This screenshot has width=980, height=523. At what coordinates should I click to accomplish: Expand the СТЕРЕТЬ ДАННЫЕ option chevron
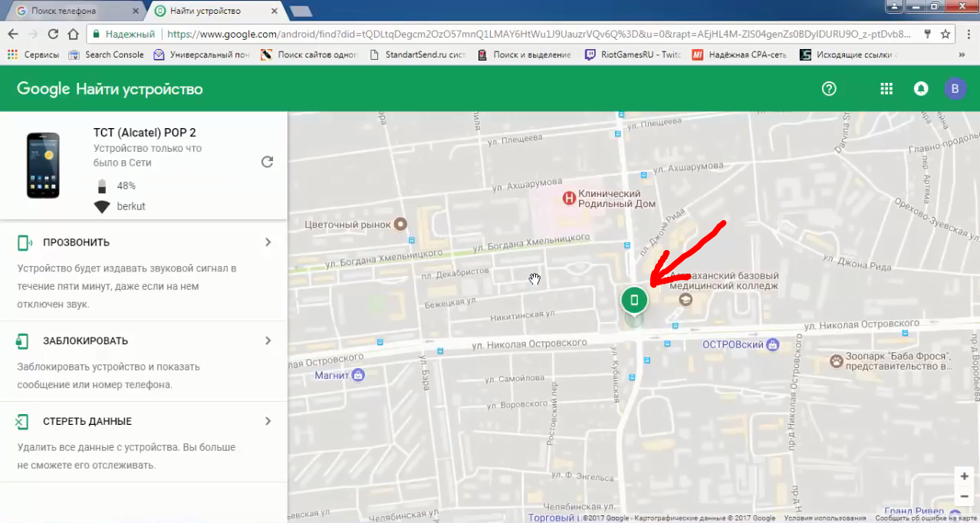268,421
